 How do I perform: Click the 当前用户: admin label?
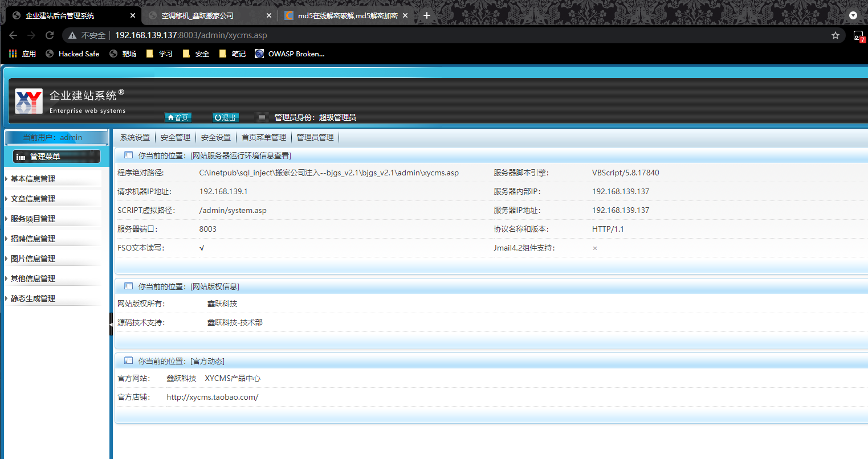coord(52,137)
